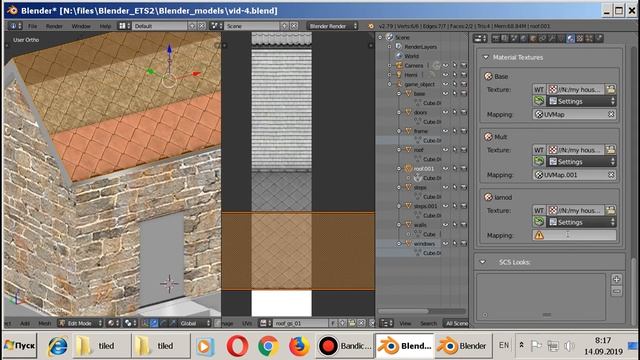Collapse the game_object tree item

(389, 84)
